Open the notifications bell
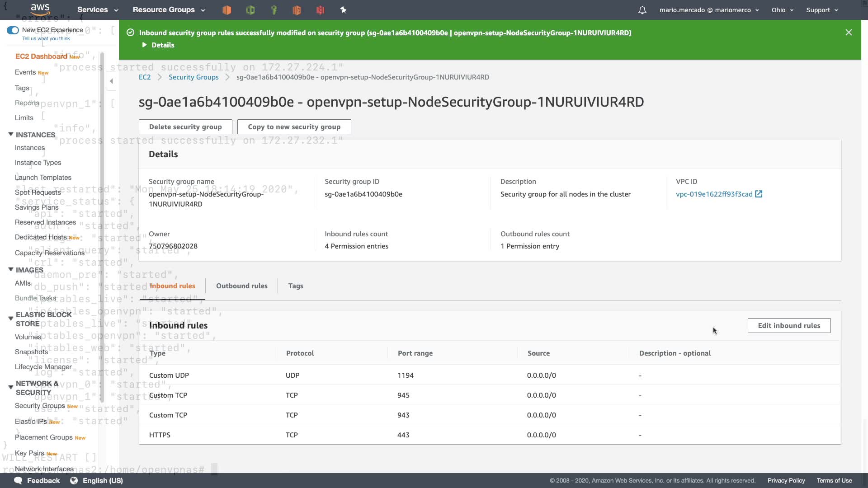This screenshot has height=488, width=868. click(x=642, y=10)
